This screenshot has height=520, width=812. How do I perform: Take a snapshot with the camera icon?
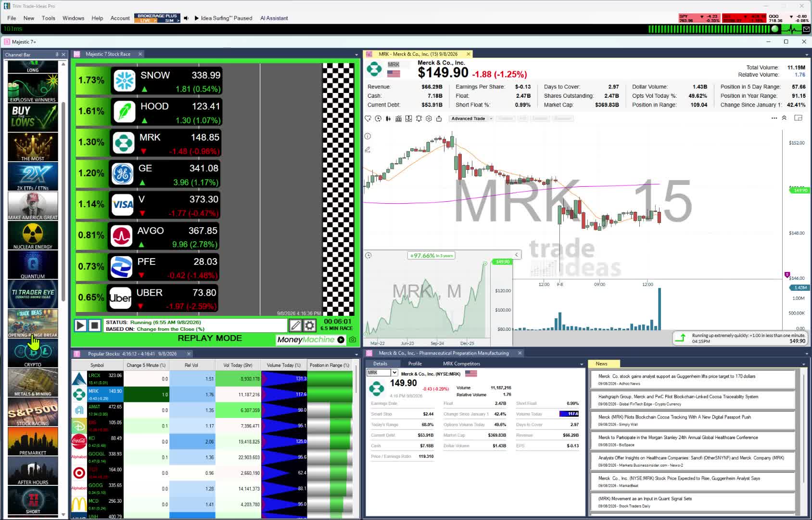tap(353, 339)
